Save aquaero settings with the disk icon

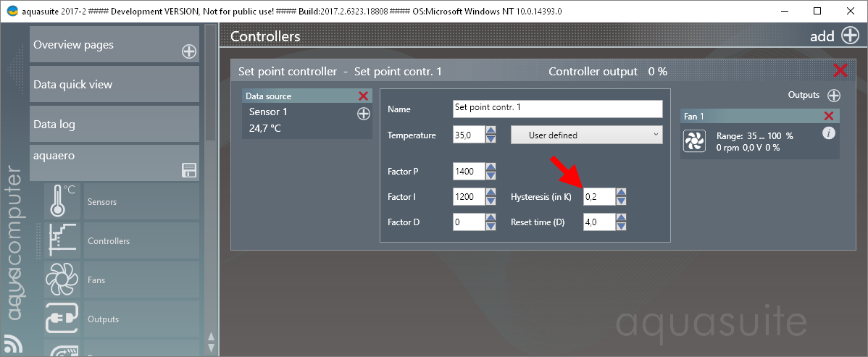coord(189,170)
